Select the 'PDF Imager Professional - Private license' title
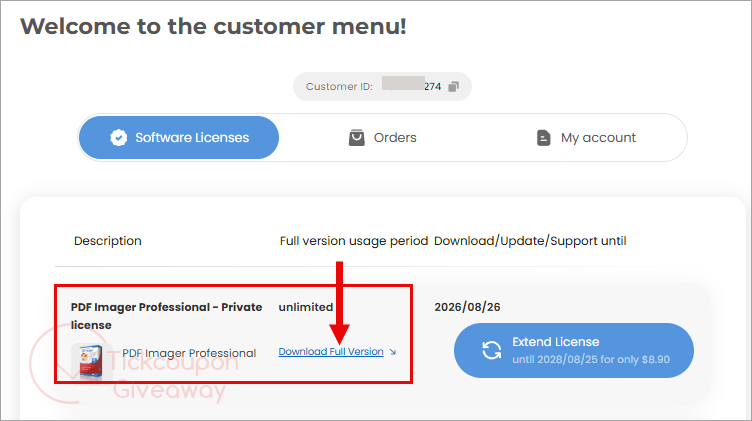This screenshot has height=421, width=752. 166,316
